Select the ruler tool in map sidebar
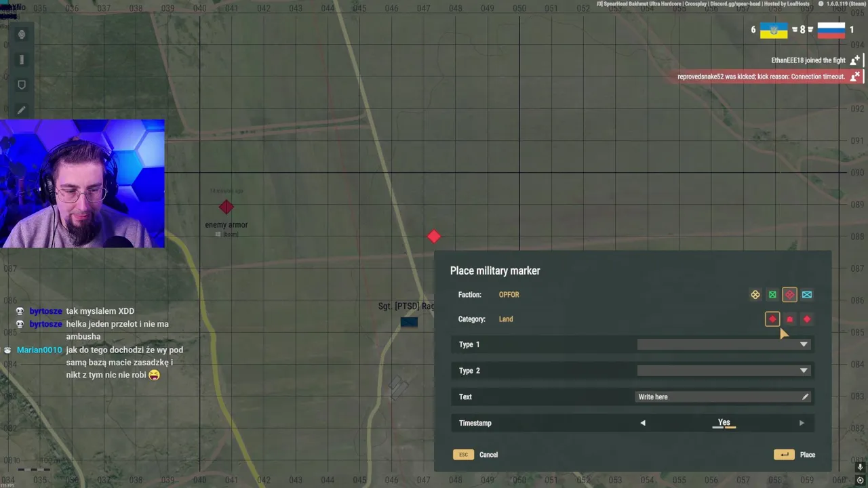 22,60
